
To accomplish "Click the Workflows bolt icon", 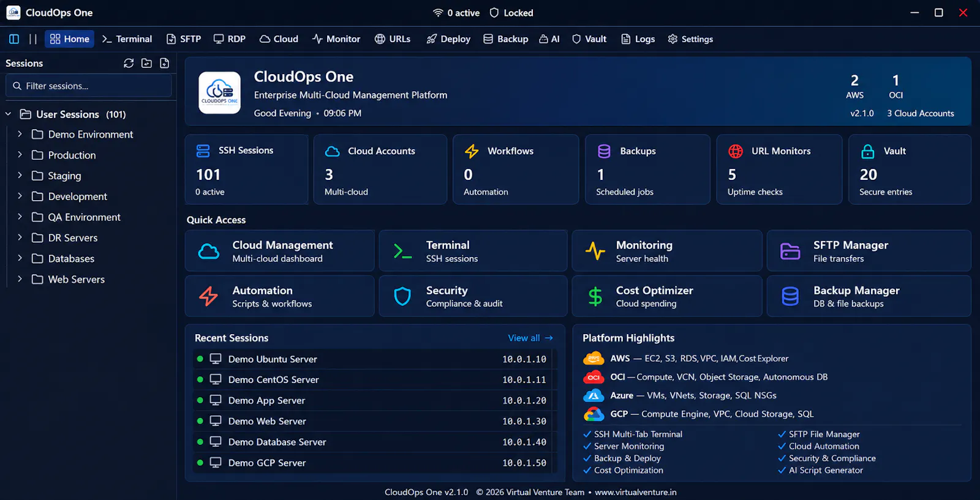I will point(472,151).
